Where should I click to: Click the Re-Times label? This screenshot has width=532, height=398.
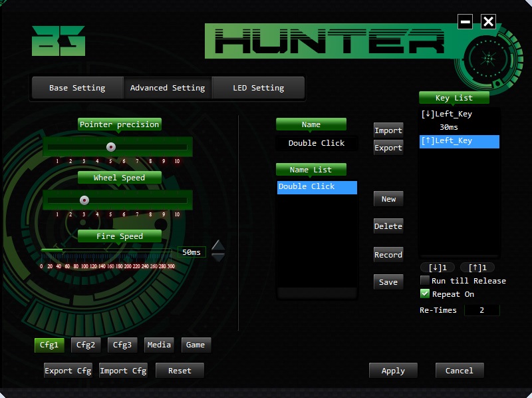tap(438, 310)
